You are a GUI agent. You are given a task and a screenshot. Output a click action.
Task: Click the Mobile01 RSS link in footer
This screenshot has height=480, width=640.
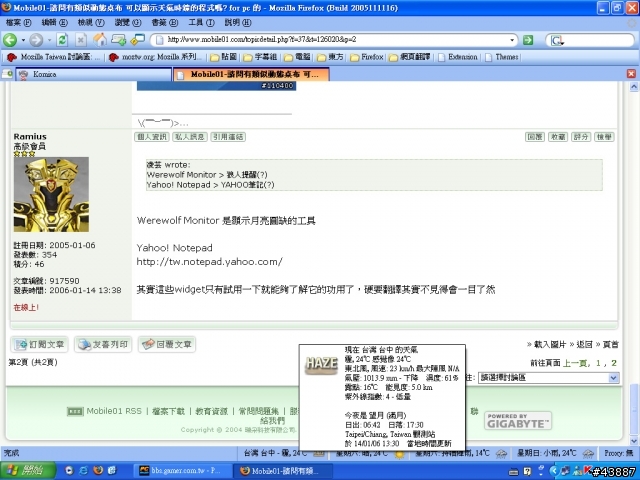point(114,411)
